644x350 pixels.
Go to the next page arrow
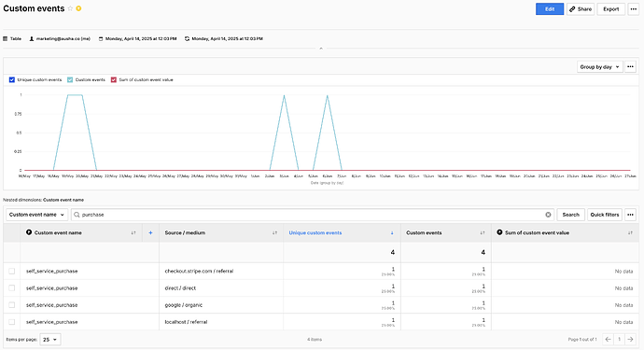630,340
